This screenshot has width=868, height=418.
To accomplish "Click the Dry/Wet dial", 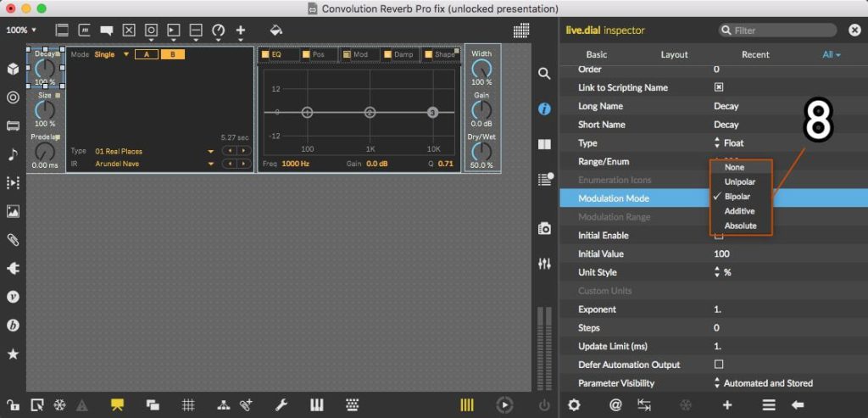I will pyautogui.click(x=481, y=152).
